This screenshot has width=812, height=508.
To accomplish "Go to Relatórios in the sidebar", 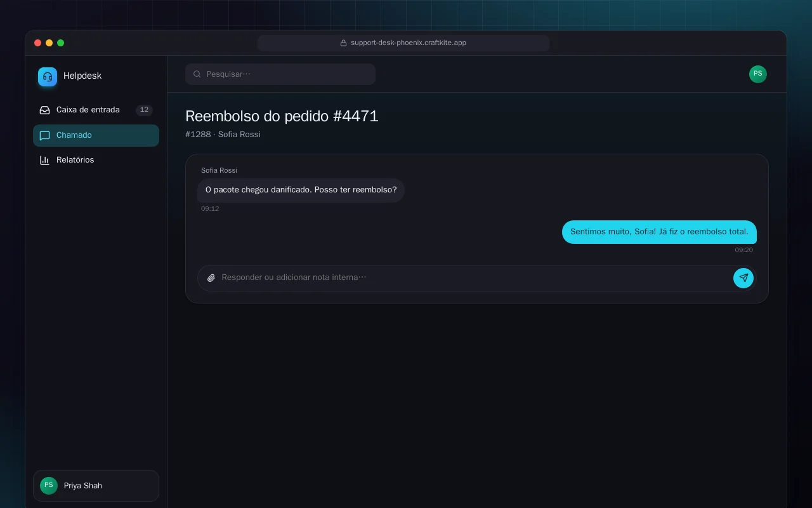I will (96, 160).
